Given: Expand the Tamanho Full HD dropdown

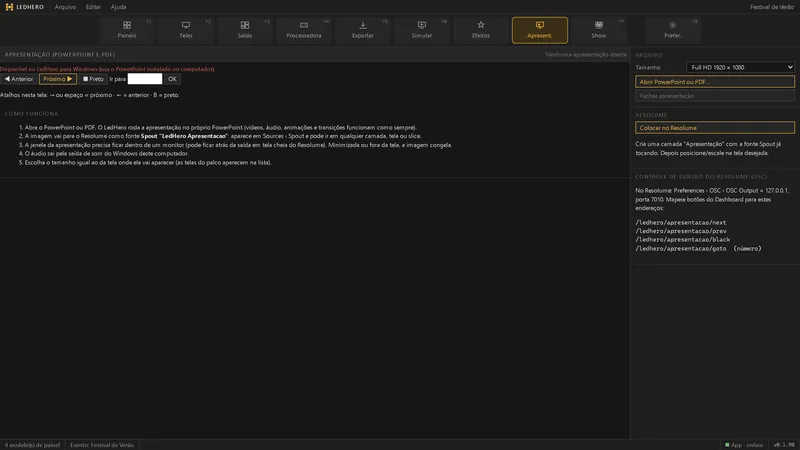Looking at the screenshot, I should click(740, 67).
